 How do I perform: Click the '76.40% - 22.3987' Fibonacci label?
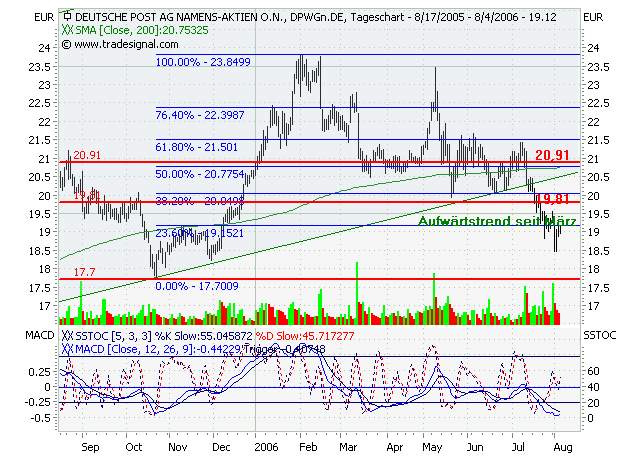pos(200,115)
